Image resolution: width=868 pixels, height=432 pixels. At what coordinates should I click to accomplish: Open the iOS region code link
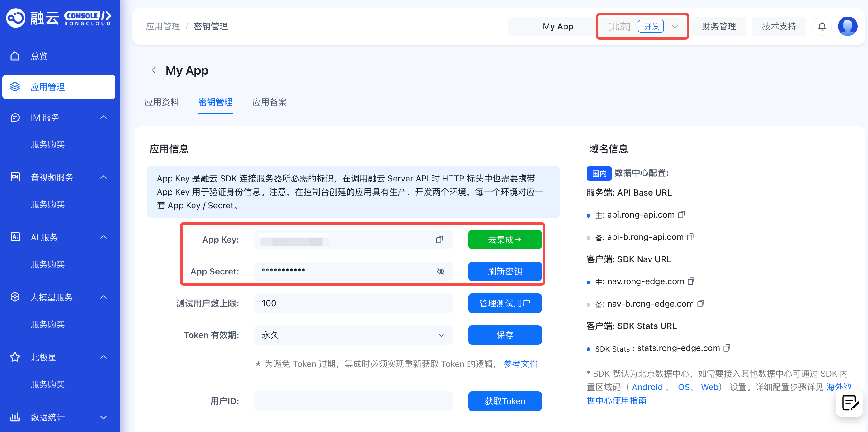pos(683,387)
